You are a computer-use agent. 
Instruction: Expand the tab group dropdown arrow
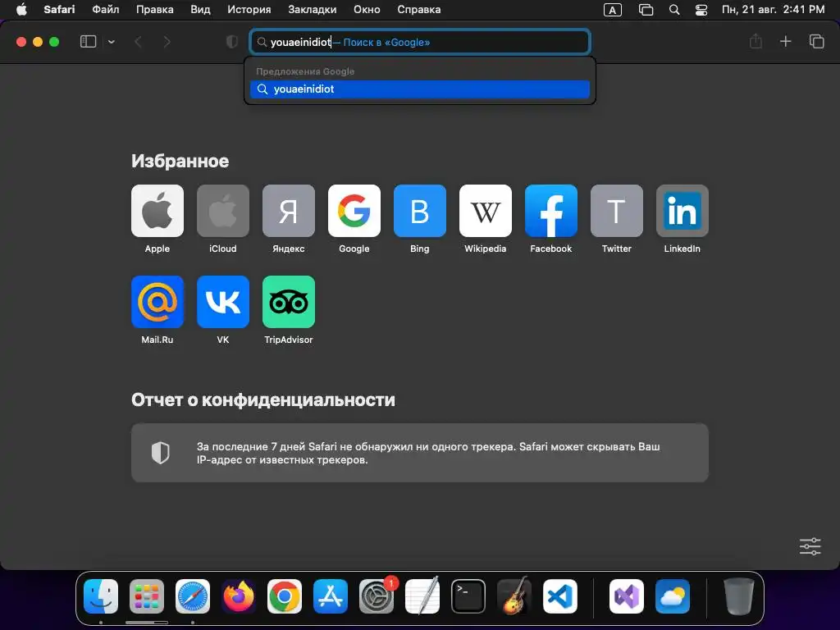pyautogui.click(x=112, y=42)
